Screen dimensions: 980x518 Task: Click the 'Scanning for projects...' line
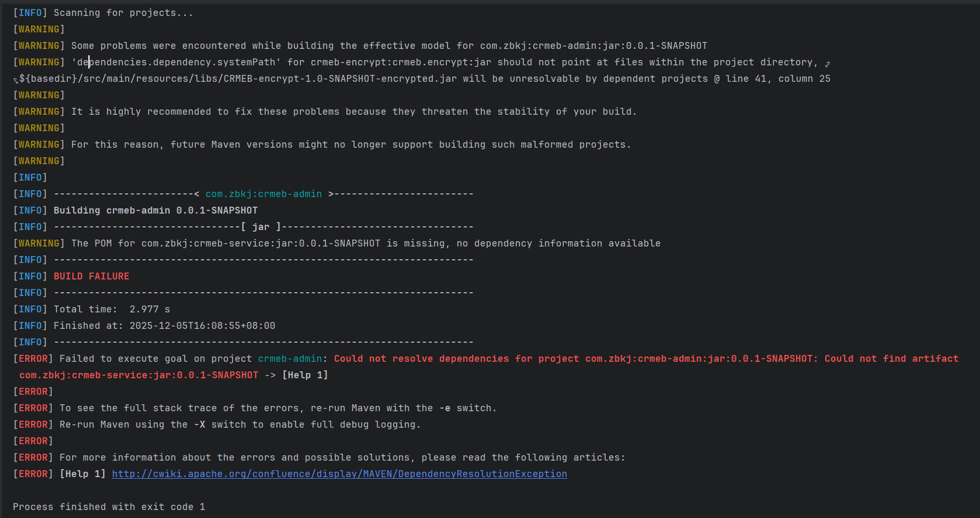point(123,13)
